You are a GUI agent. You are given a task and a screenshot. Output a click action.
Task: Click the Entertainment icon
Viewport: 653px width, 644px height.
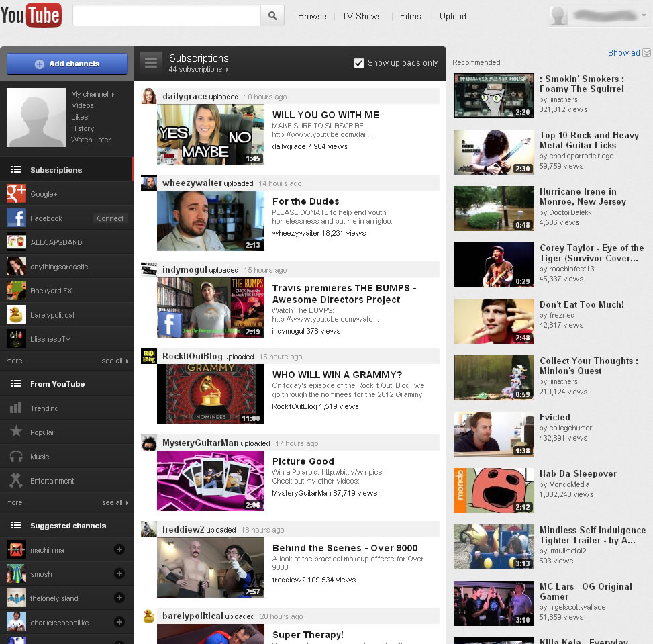pyautogui.click(x=16, y=480)
